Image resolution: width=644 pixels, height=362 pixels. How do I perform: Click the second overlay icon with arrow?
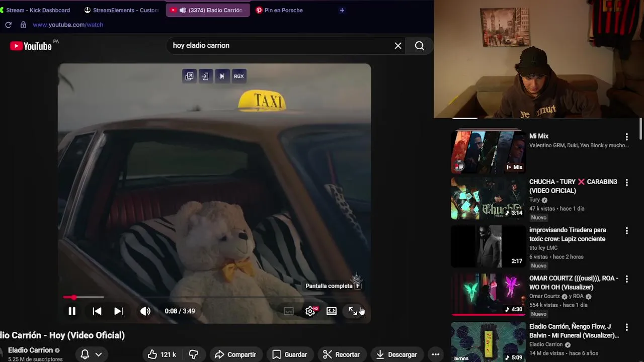pyautogui.click(x=205, y=76)
